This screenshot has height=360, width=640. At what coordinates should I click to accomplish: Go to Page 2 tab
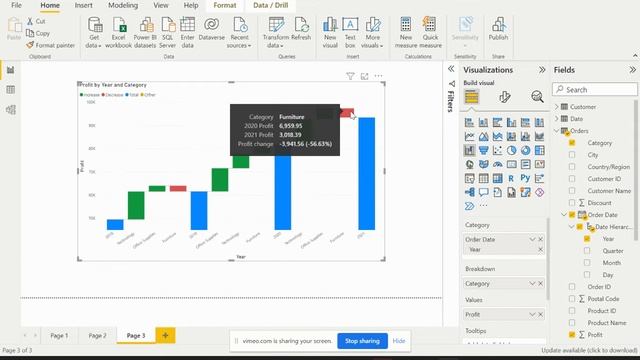97,336
